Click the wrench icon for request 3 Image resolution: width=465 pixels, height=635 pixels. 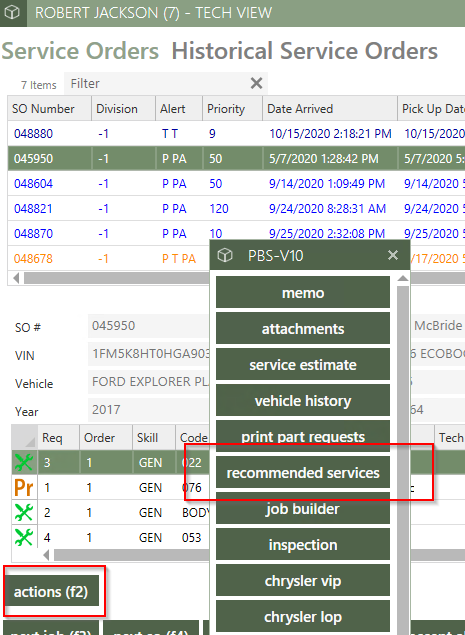tap(24, 462)
